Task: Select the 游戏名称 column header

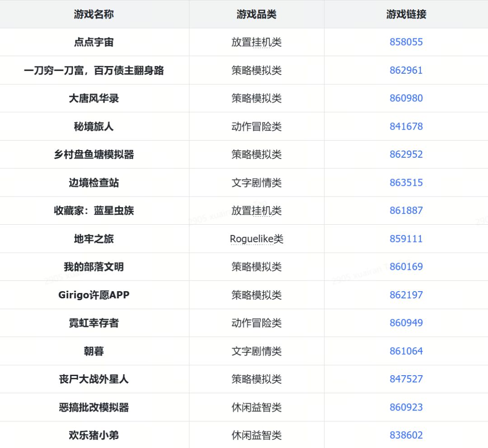Action: pyautogui.click(x=94, y=14)
